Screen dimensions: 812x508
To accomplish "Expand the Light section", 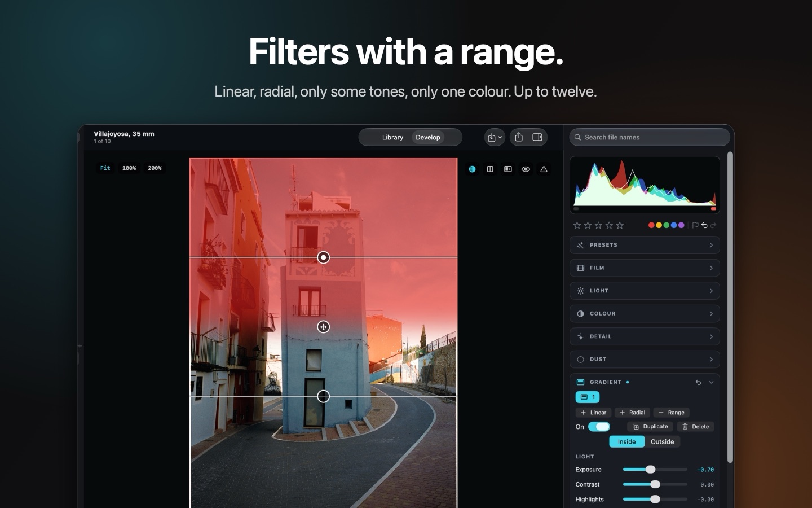I will click(645, 291).
